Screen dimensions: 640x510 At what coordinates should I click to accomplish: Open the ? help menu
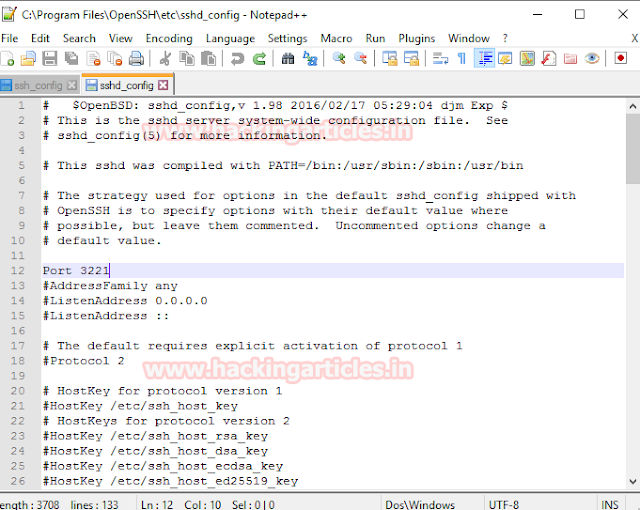point(505,38)
